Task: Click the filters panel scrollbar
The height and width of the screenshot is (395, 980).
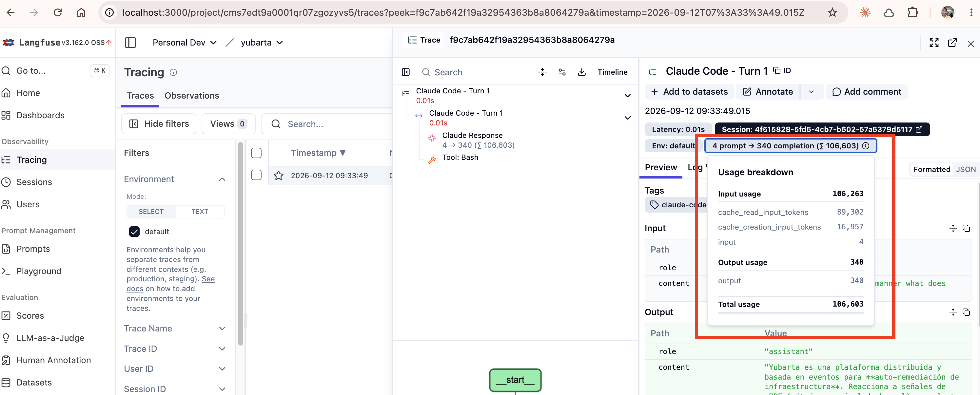Action: click(x=241, y=243)
